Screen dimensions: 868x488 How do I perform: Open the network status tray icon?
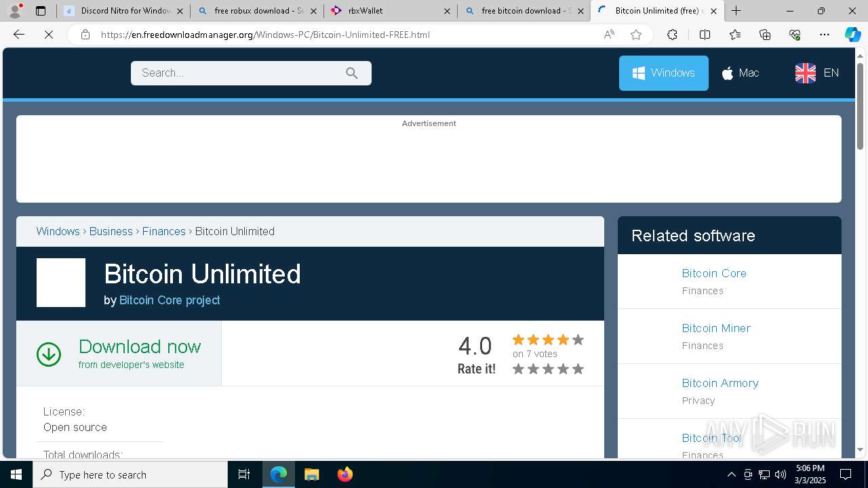pyautogui.click(x=764, y=474)
